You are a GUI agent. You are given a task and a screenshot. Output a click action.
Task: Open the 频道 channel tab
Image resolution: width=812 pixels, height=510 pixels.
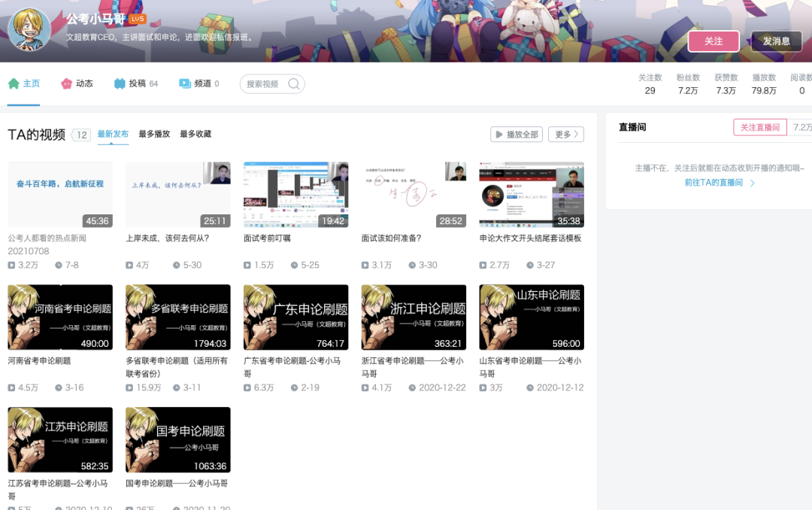pyautogui.click(x=198, y=83)
